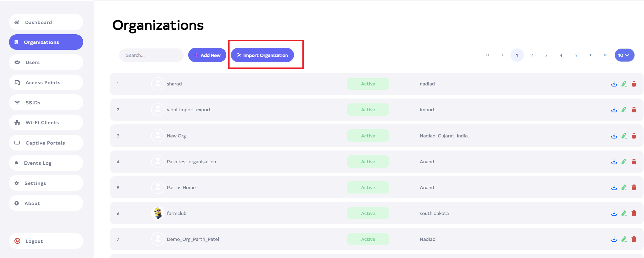Download the Path test organisation export

click(x=614, y=162)
